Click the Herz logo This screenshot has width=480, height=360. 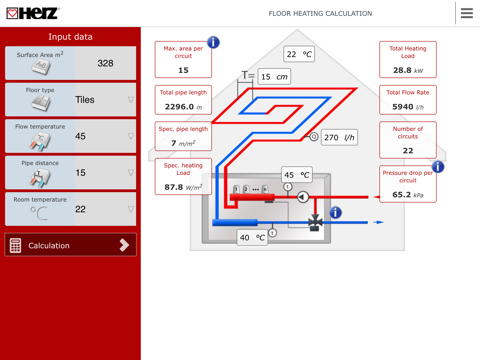(33, 13)
